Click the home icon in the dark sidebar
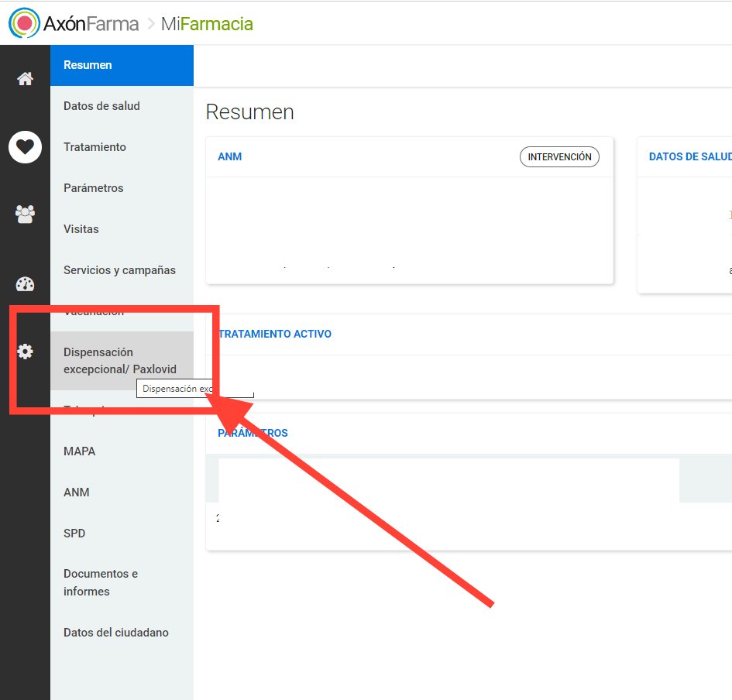732x700 pixels. 25,78
